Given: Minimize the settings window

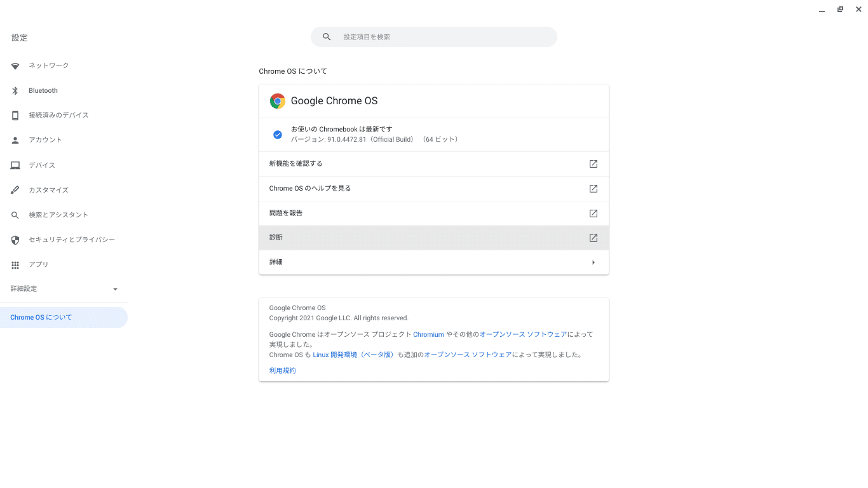Looking at the screenshot, I should click(x=822, y=10).
